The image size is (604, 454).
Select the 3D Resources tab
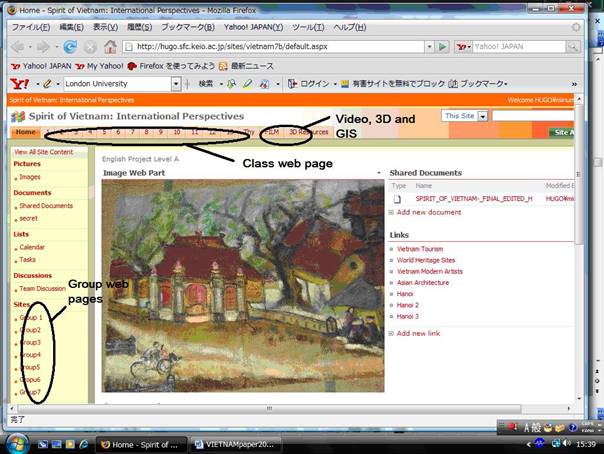pos(309,132)
